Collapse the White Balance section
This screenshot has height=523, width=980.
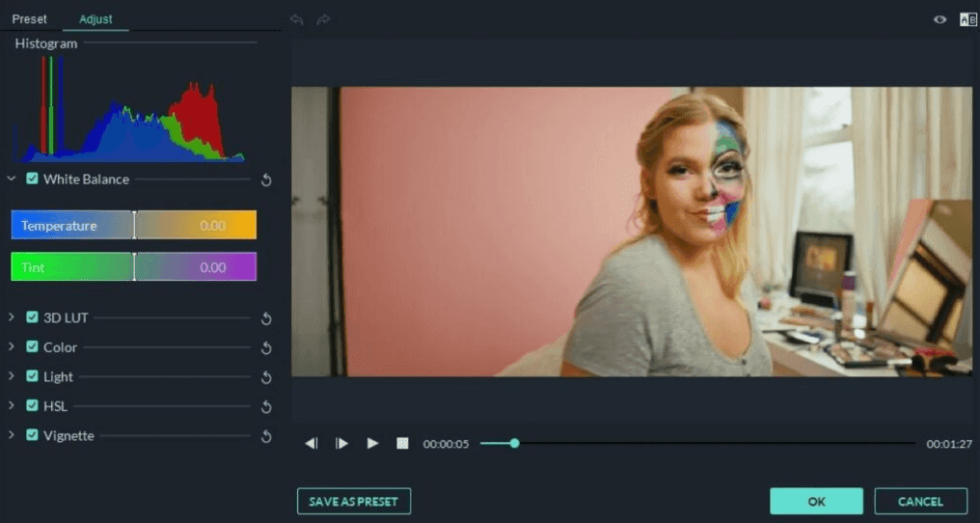coord(12,179)
